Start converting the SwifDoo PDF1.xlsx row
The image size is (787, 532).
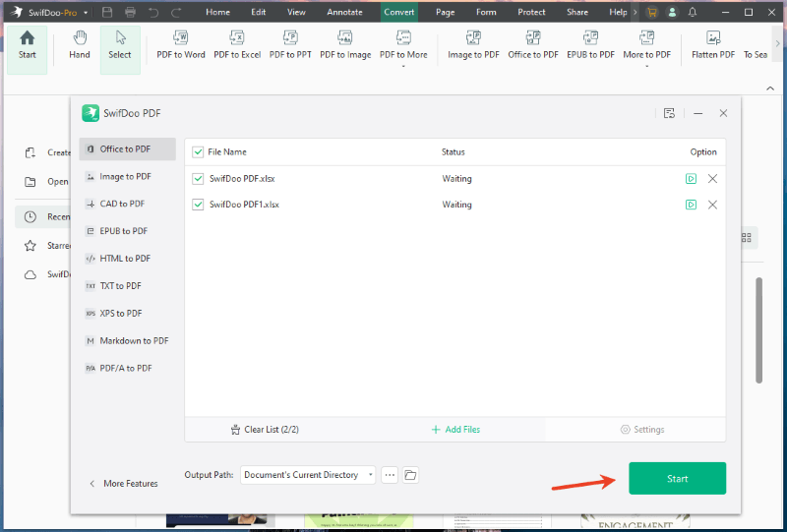tap(692, 205)
